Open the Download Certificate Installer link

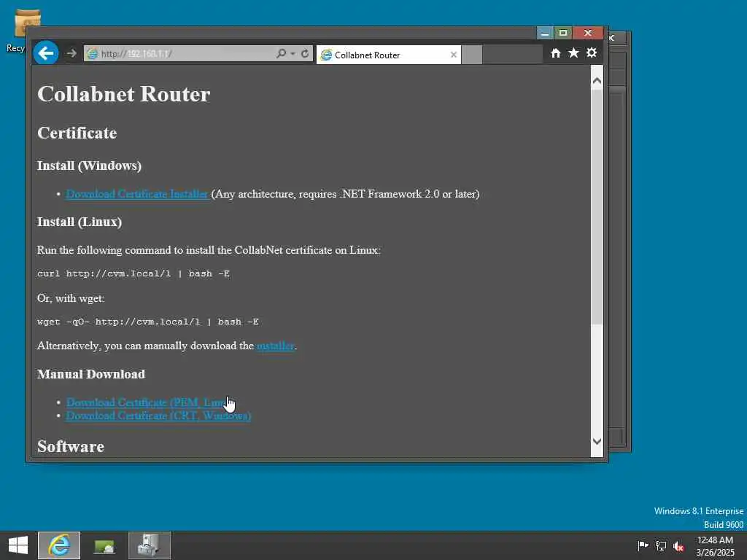point(136,194)
